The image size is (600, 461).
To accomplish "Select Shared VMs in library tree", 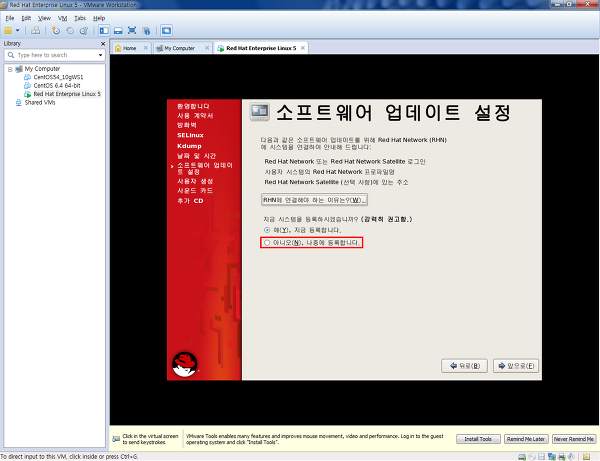I will click(40, 103).
